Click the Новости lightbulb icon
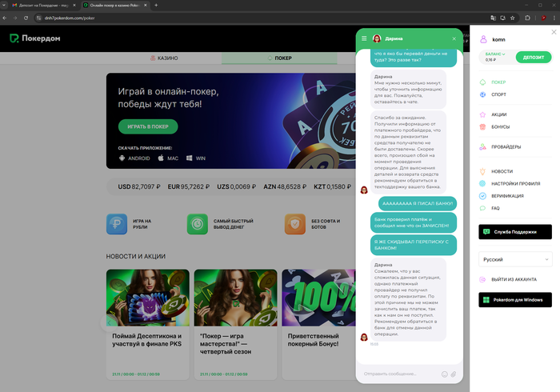Viewport: 560px width, 392px height. [482, 171]
